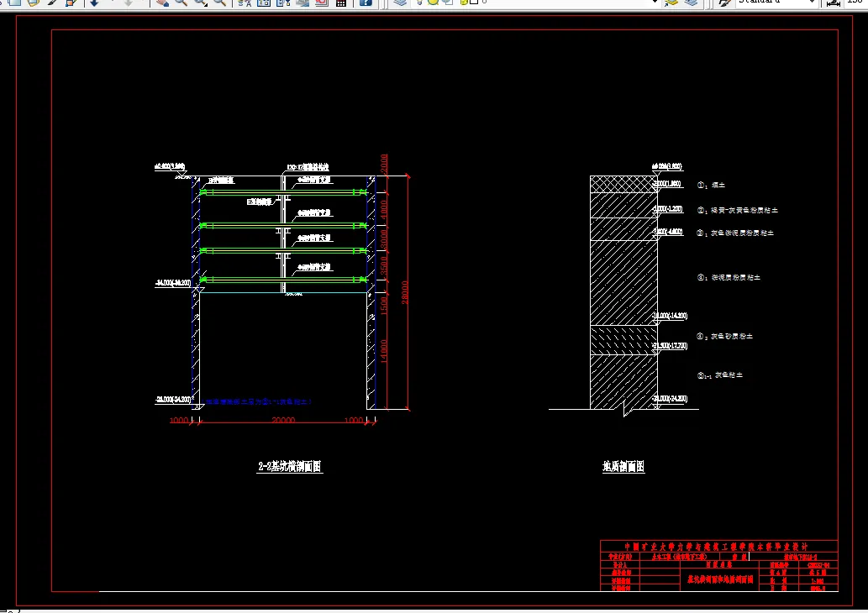Viewport: 868px width, 613px height.
Task: Open the Help question mark icon
Action: (366, 3)
